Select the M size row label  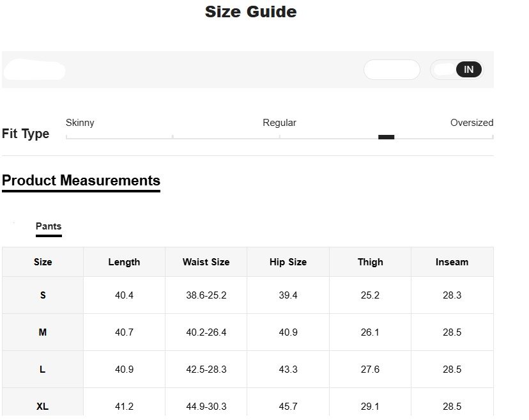(43, 332)
